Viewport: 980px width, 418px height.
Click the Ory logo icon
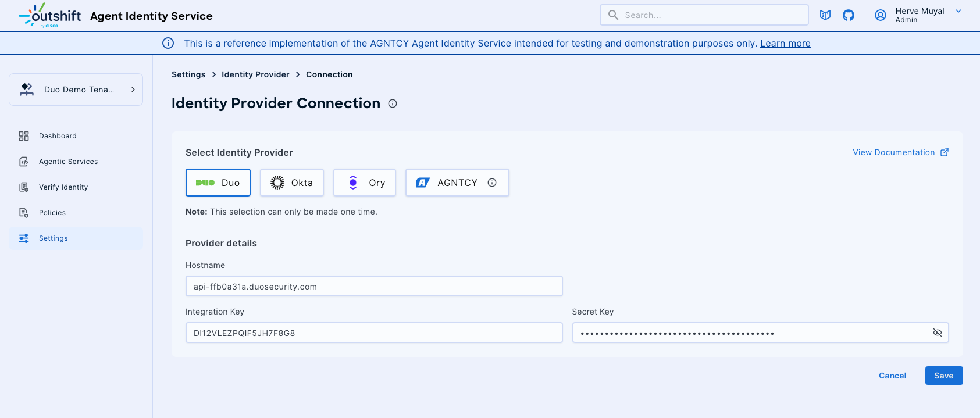353,183
